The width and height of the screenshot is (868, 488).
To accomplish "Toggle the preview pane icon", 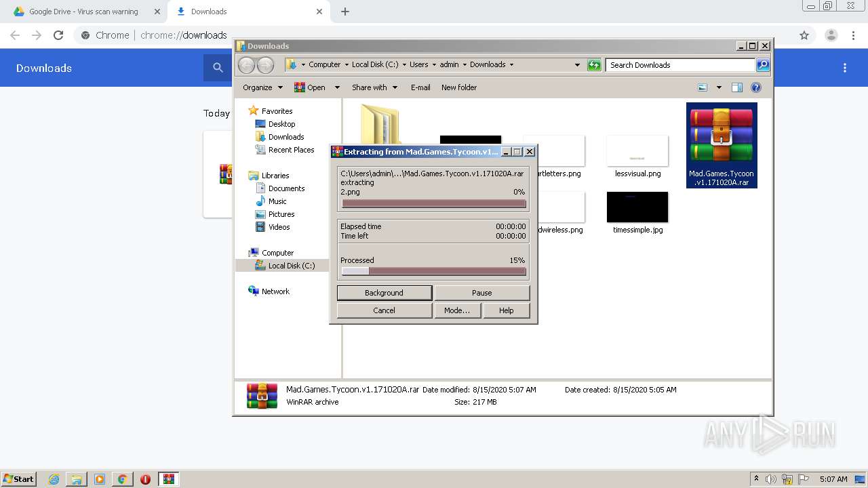I will point(737,87).
